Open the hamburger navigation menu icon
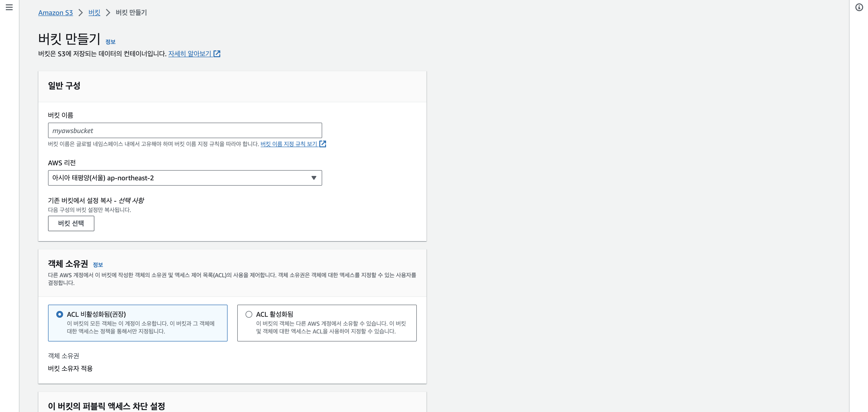The height and width of the screenshot is (412, 868). (9, 8)
